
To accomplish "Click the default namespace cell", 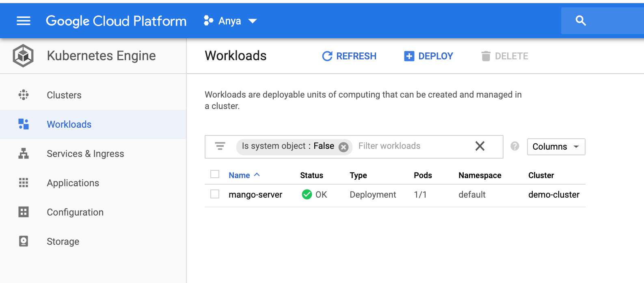I will click(472, 195).
